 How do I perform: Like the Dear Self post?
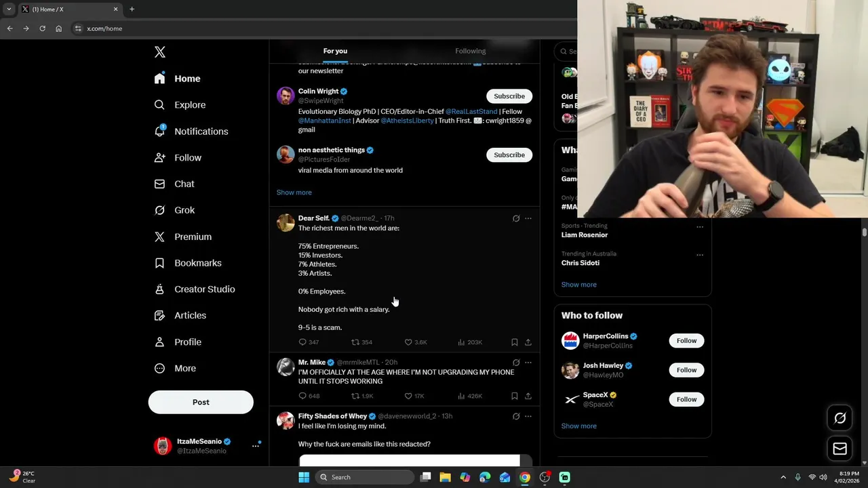(x=416, y=342)
